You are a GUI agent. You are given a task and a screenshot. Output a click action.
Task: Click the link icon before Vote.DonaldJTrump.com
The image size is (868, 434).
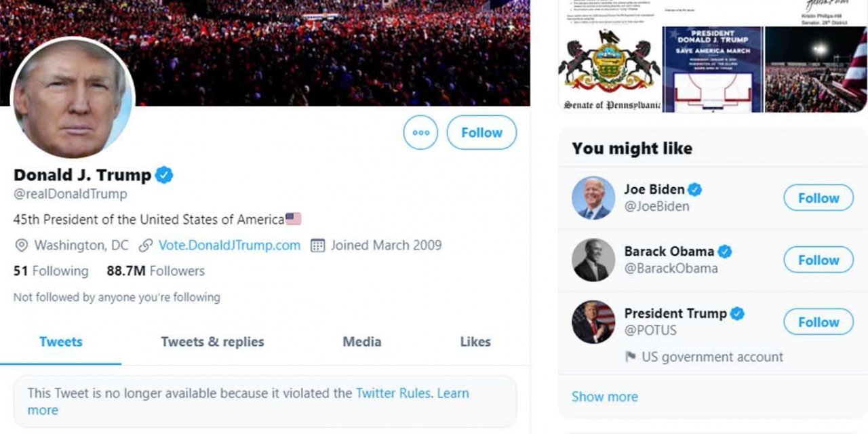[146, 245]
